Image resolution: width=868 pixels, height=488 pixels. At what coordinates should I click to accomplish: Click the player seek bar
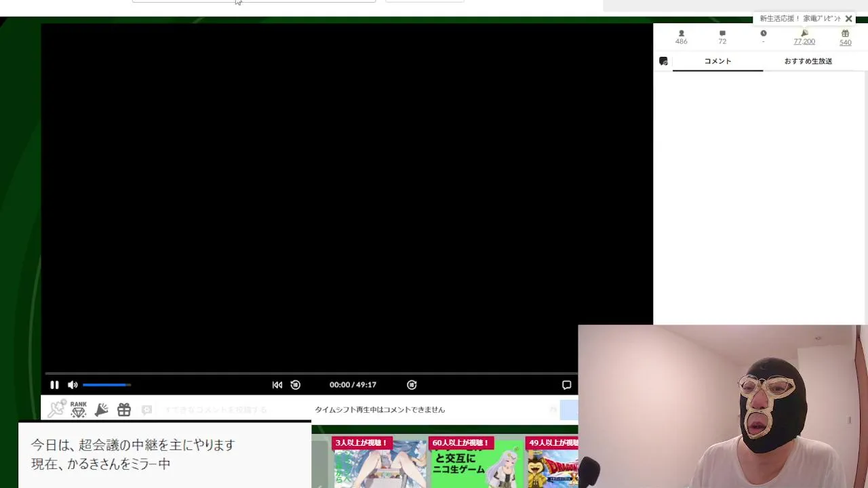click(311, 373)
